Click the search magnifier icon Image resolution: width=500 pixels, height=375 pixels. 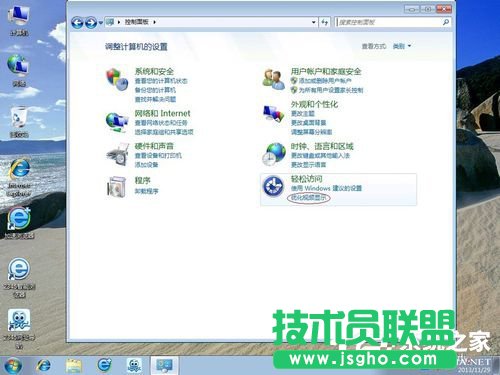[446, 22]
